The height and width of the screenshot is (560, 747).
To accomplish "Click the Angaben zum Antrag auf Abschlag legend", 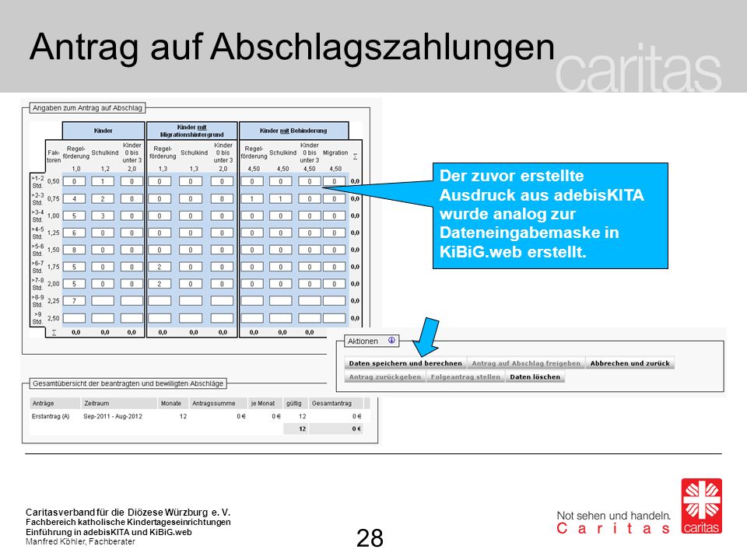I will 87,108.
